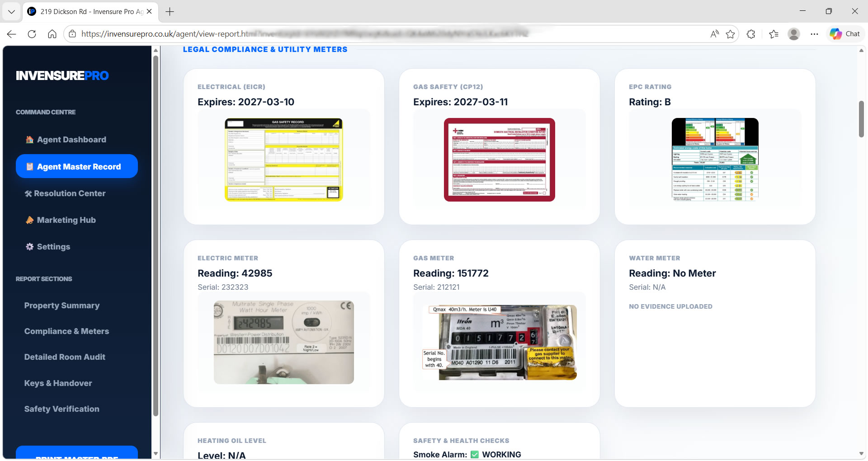Add this page to favorites star
Viewport: 868px width, 461px height.
tap(730, 34)
